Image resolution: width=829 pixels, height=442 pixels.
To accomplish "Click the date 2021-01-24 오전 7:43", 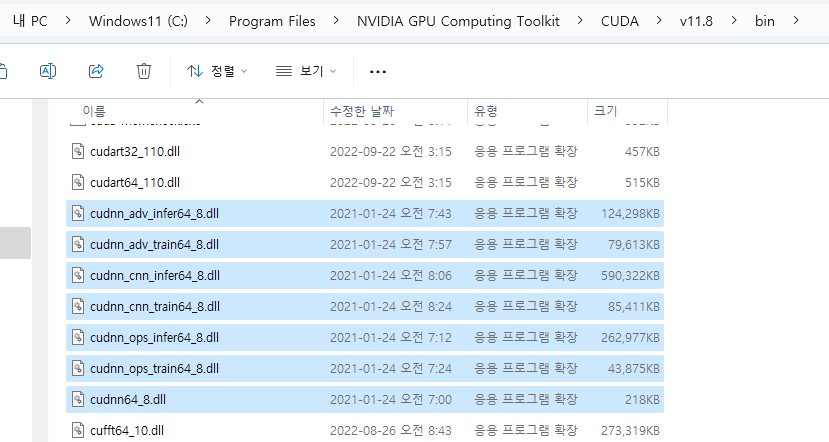I will pyautogui.click(x=391, y=214).
